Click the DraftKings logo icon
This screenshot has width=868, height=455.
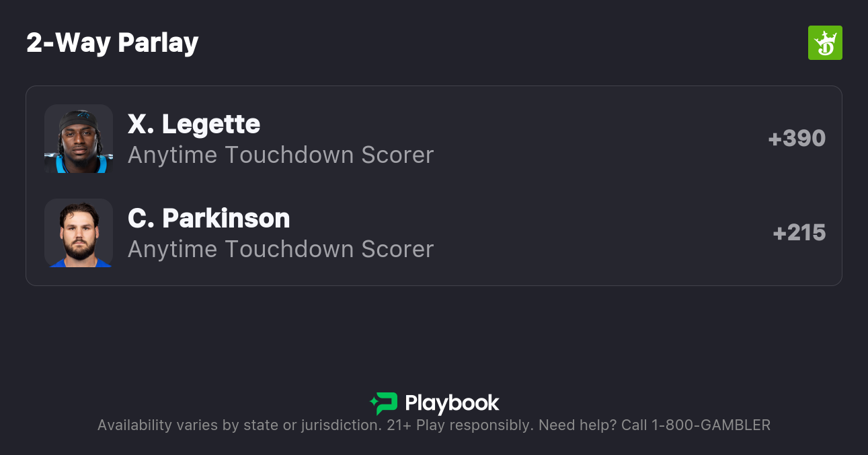point(824,43)
